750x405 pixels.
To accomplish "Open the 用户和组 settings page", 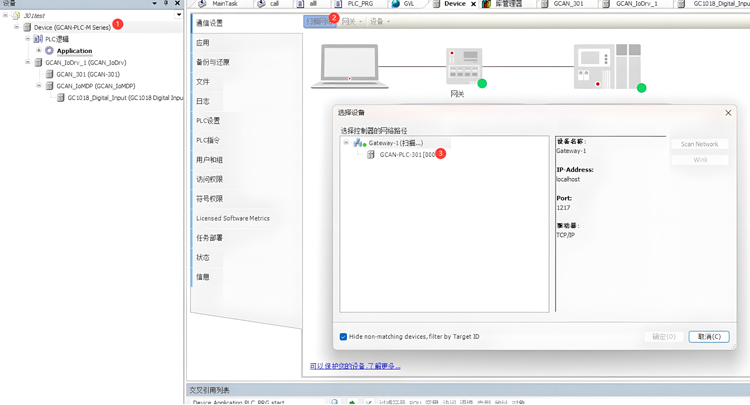I will [x=210, y=160].
